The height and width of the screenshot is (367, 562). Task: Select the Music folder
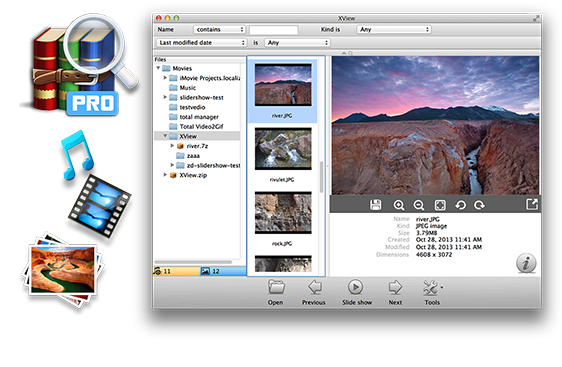(x=187, y=88)
